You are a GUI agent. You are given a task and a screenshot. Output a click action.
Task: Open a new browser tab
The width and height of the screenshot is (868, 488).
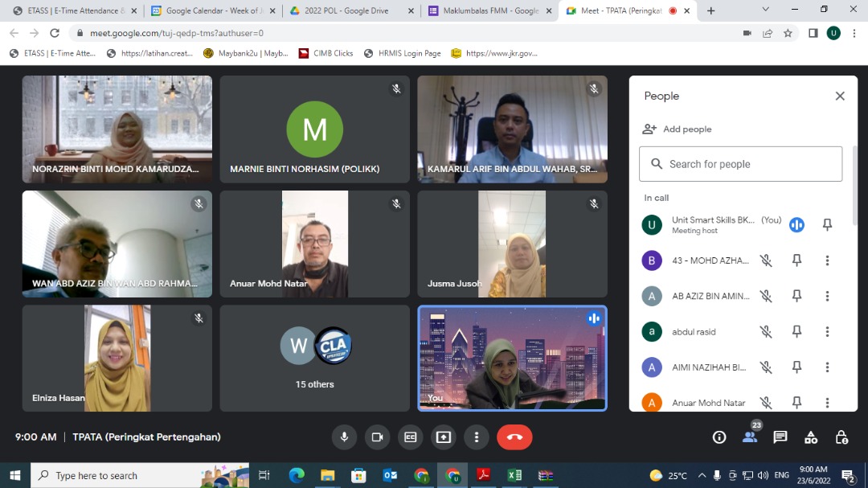[x=710, y=10]
